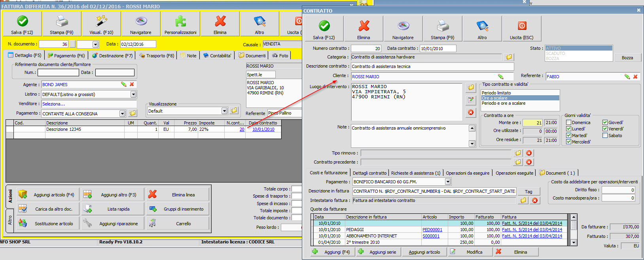The width and height of the screenshot is (644, 260).
Task: Click the edit note icon beside Luogo di intervento
Action: (x=471, y=100)
